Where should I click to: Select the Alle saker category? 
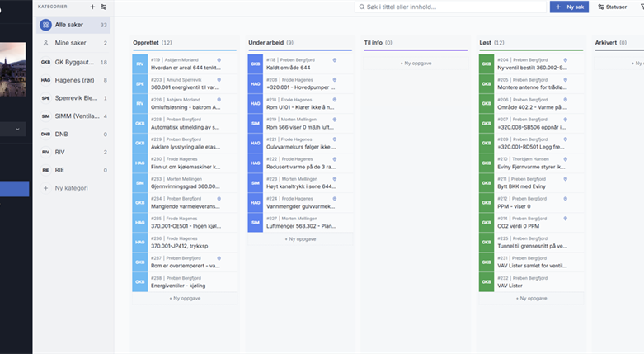tap(73, 25)
